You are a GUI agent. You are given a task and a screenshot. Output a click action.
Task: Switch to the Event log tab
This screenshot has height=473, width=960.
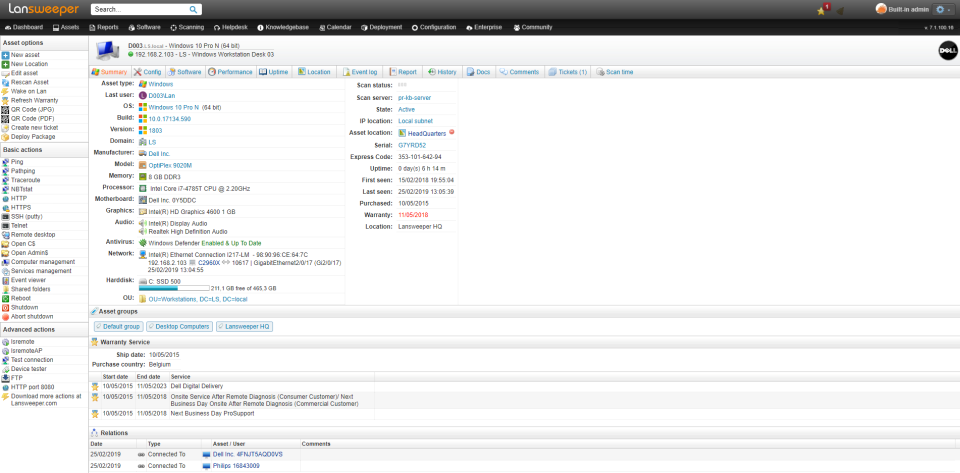(360, 72)
